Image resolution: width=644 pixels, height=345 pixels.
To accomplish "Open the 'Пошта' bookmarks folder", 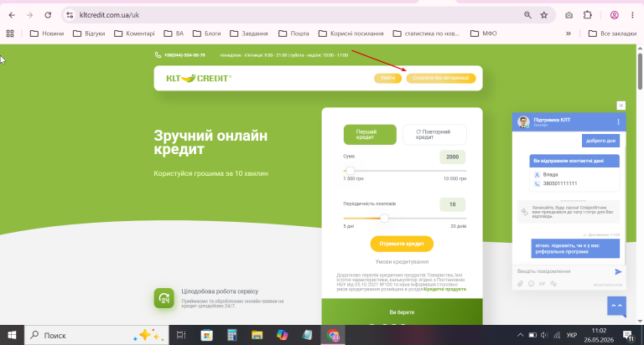I will coord(294,33).
